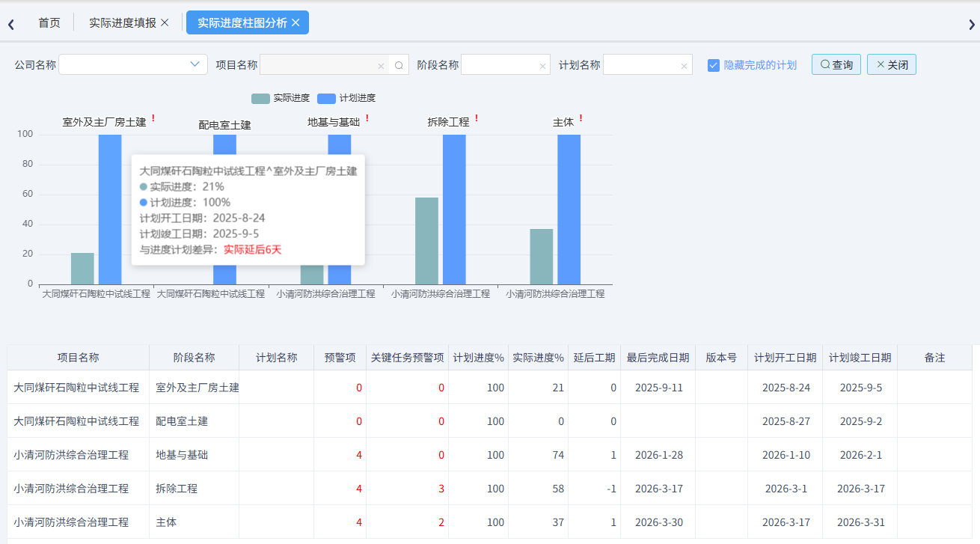Screen dimensions: 980x544
Task: Click the 计划进度 bar for 室外及主厂房土建
Action: tap(110, 210)
